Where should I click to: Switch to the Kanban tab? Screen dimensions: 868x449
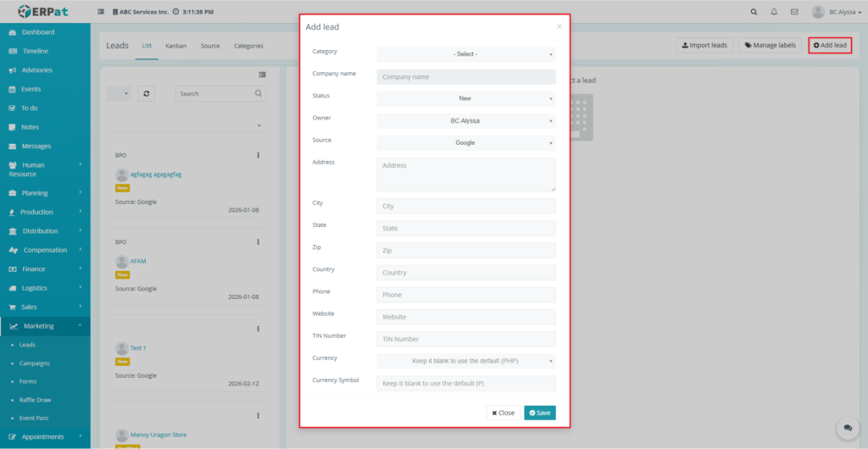tap(176, 46)
